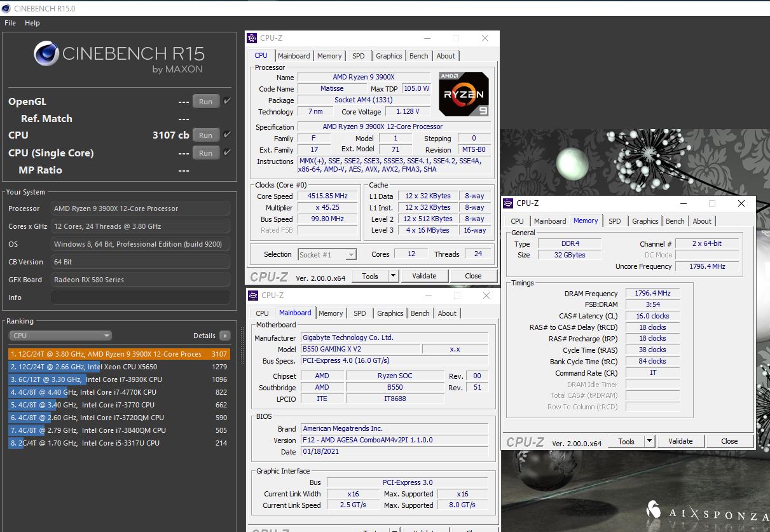
Task: Close the Memory CPU-Z window with X
Action: tap(741, 203)
